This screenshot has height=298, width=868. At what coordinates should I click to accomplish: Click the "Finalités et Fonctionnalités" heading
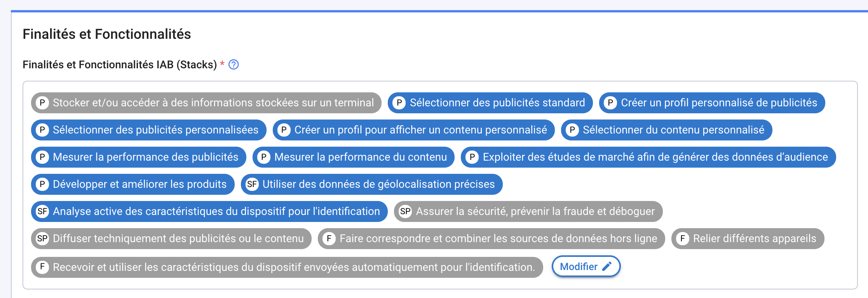click(107, 34)
